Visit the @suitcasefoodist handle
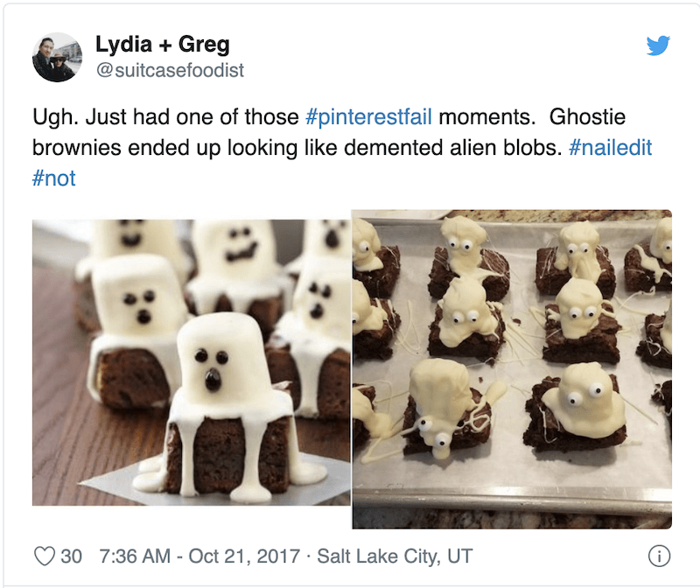This screenshot has width=700, height=588. [170, 70]
